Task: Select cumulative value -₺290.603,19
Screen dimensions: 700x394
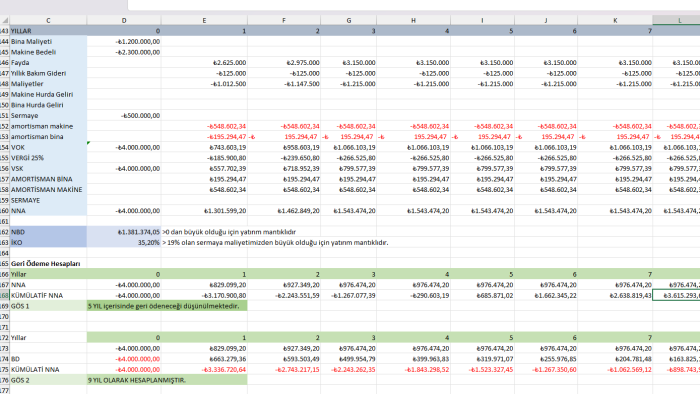Action: 413,295
